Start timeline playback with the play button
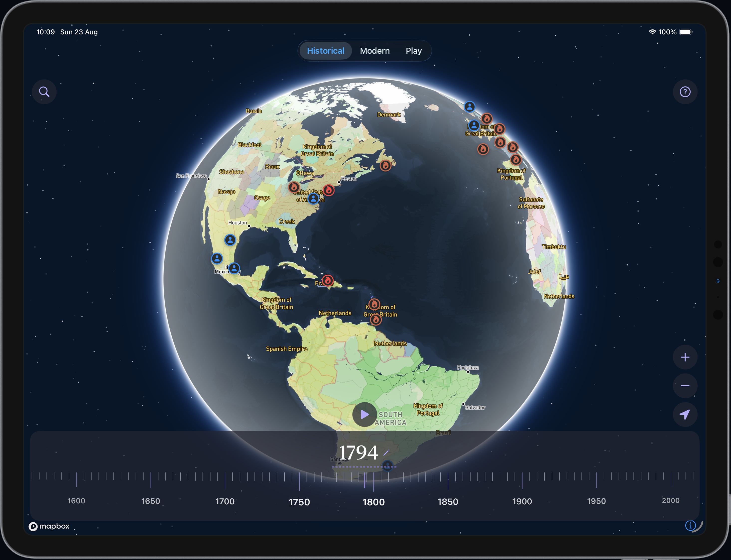This screenshot has width=731, height=560. 365,414
